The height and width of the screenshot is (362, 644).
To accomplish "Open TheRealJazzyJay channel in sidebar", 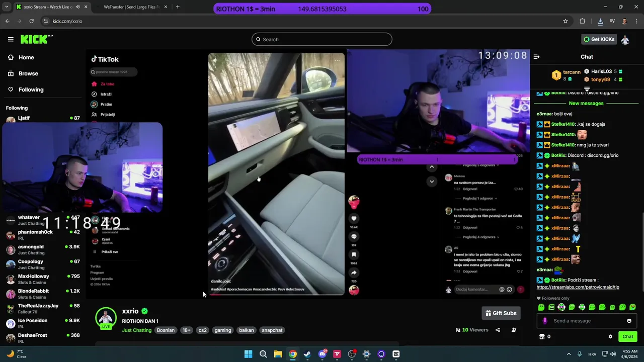I will pos(43,309).
